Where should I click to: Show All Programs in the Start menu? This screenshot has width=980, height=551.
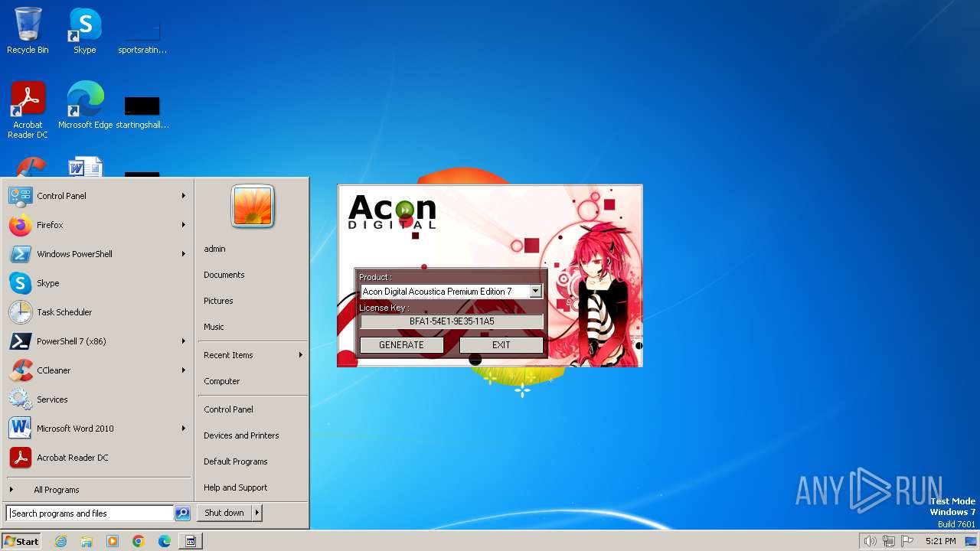[x=97, y=490]
